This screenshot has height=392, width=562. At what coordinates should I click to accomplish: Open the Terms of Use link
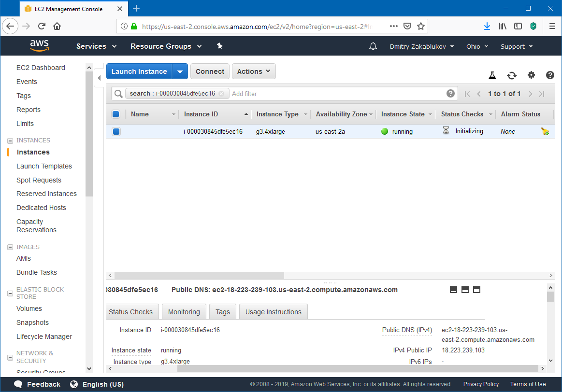coord(528,384)
